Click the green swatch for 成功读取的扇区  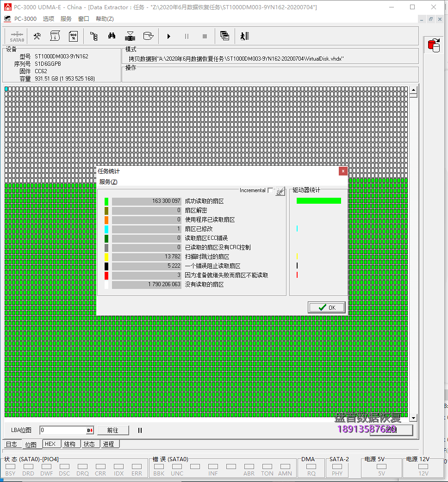(x=106, y=201)
